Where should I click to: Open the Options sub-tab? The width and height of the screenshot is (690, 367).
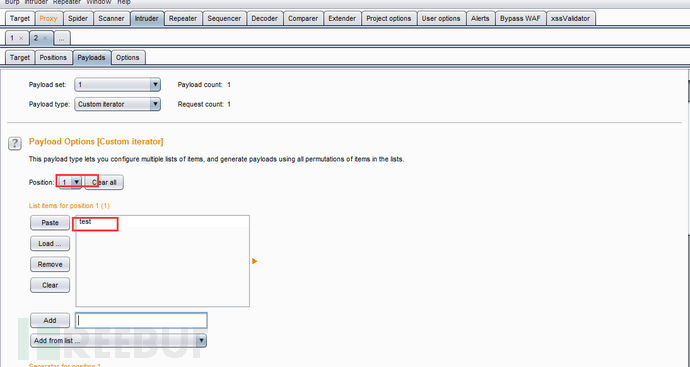tap(128, 58)
